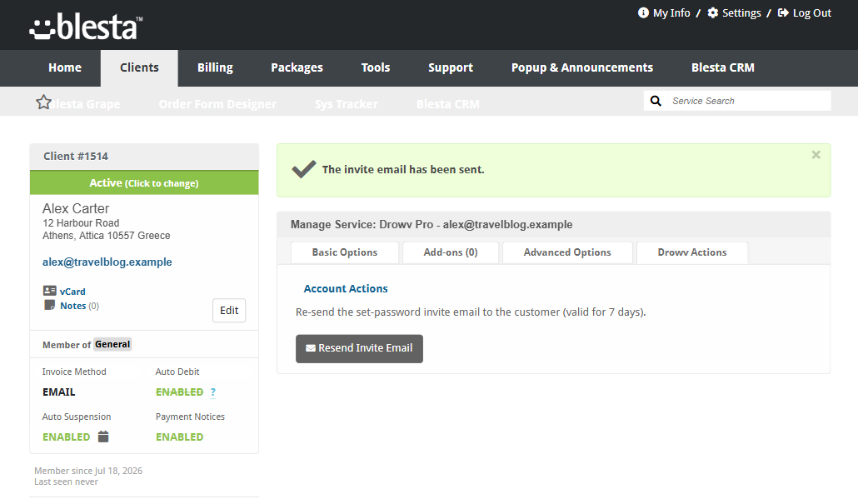Click the Resend Invite Email button
Screen dimensions: 858x504
(x=360, y=348)
